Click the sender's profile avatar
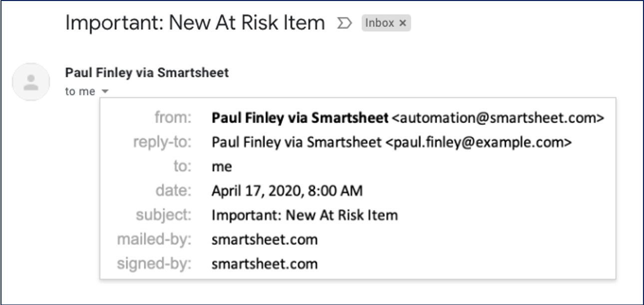 pyautogui.click(x=31, y=82)
